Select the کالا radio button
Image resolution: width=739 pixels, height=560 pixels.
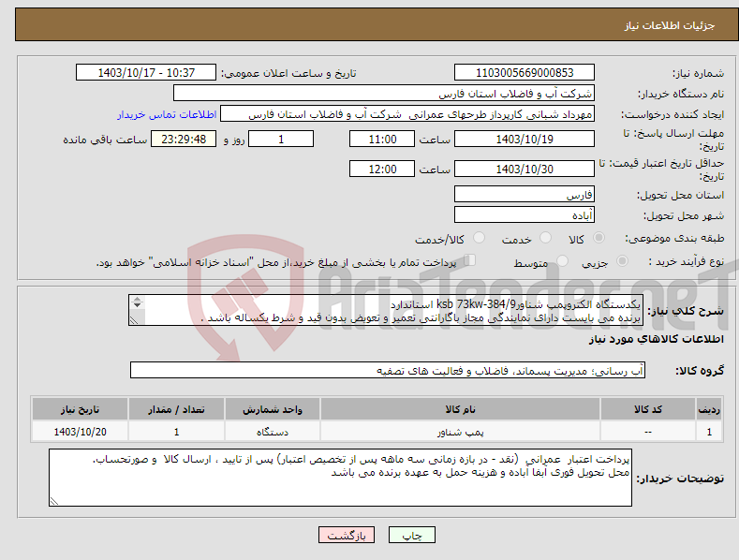pyautogui.click(x=599, y=238)
